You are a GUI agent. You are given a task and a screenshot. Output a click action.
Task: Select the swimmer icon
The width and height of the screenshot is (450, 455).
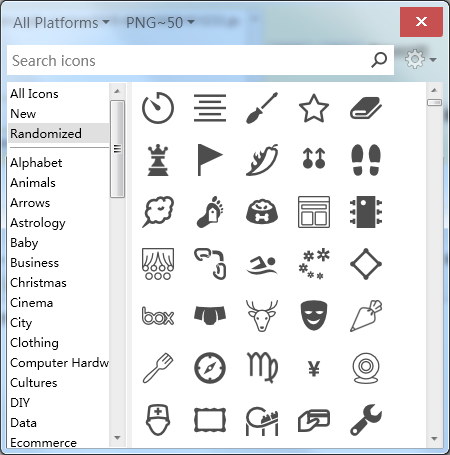(x=262, y=265)
